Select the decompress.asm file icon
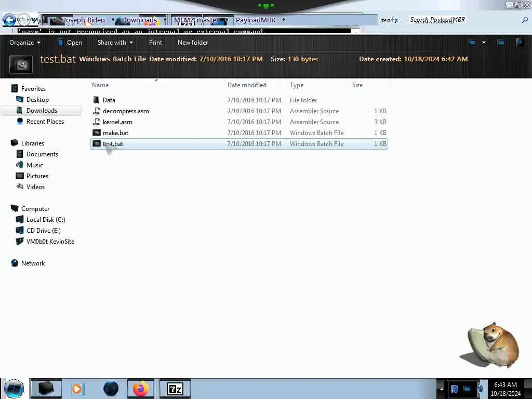The image size is (532, 399). coord(96,111)
